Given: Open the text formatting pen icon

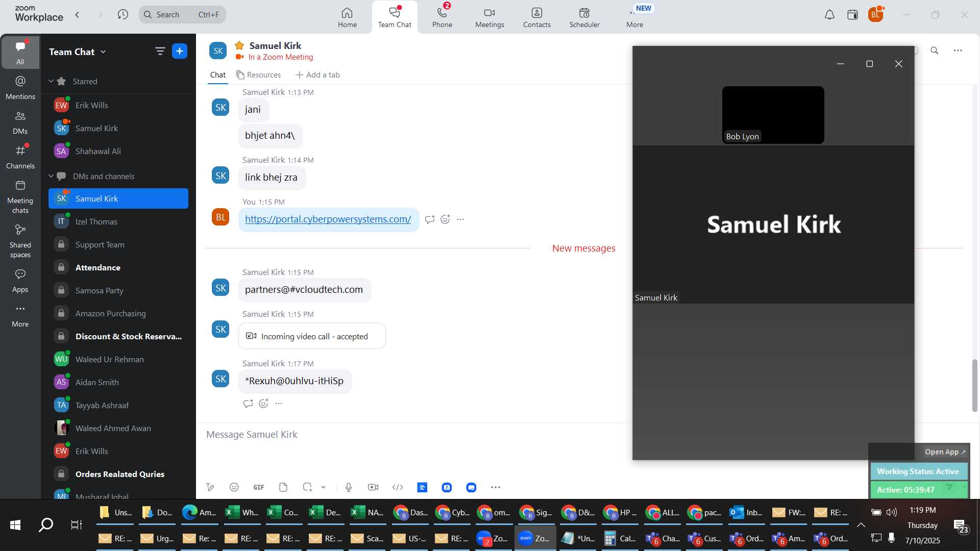Looking at the screenshot, I should point(210,487).
